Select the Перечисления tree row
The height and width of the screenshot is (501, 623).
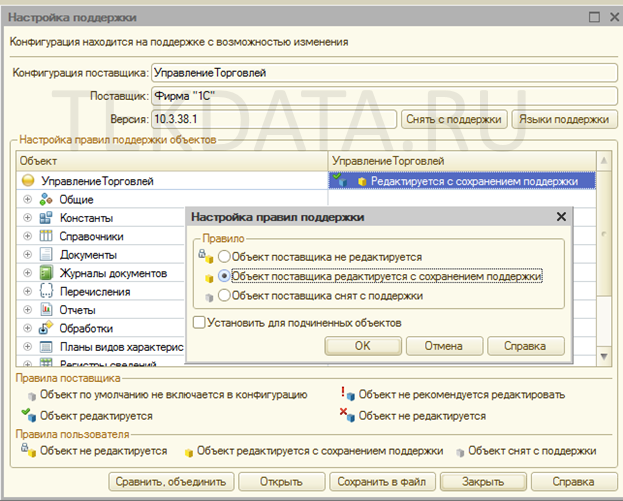tap(101, 291)
